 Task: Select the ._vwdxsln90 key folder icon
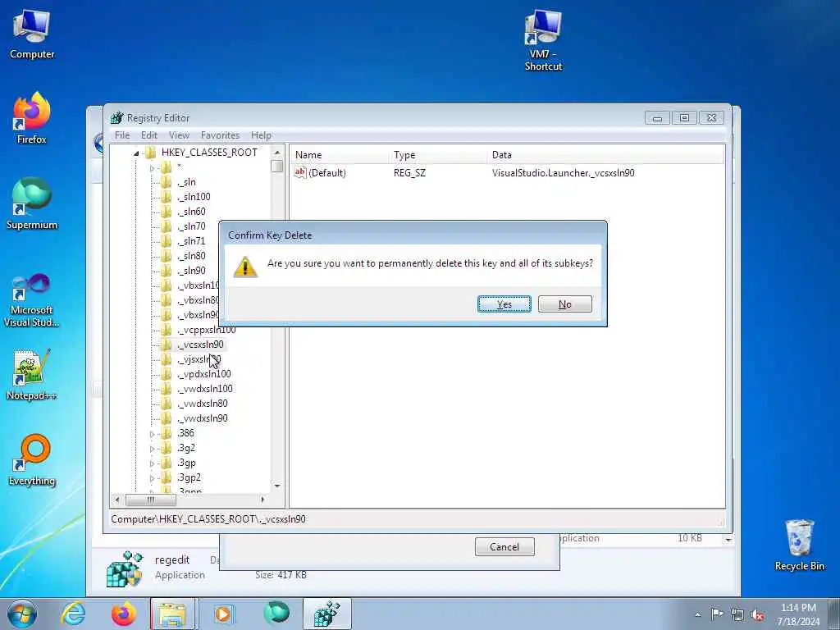[x=167, y=418]
